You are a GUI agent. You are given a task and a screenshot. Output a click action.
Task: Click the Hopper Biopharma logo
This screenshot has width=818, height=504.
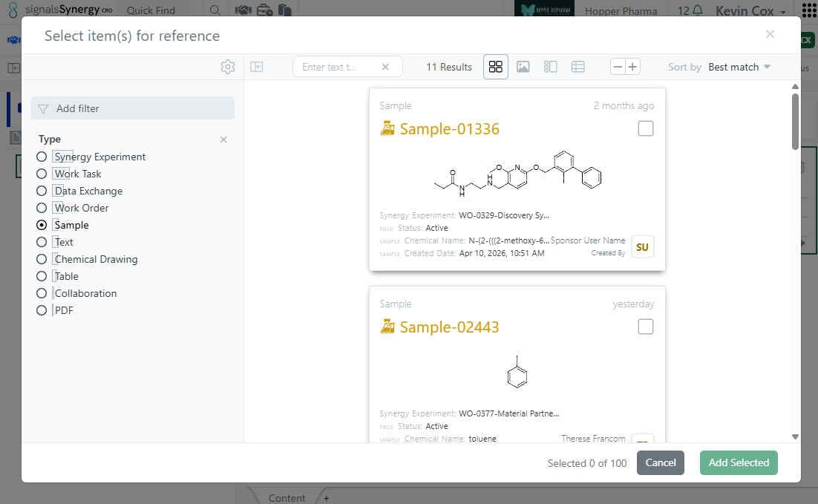pyautogui.click(x=544, y=9)
